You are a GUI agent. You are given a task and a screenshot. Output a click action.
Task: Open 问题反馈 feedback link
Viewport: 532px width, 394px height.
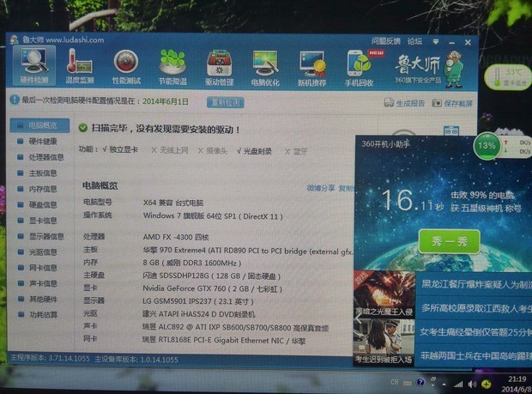click(386, 41)
